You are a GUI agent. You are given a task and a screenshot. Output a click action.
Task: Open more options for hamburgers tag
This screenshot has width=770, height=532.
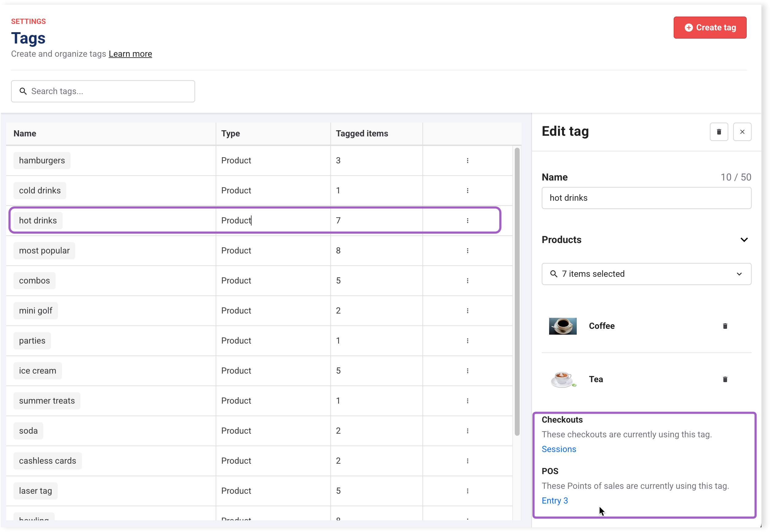coord(468,161)
